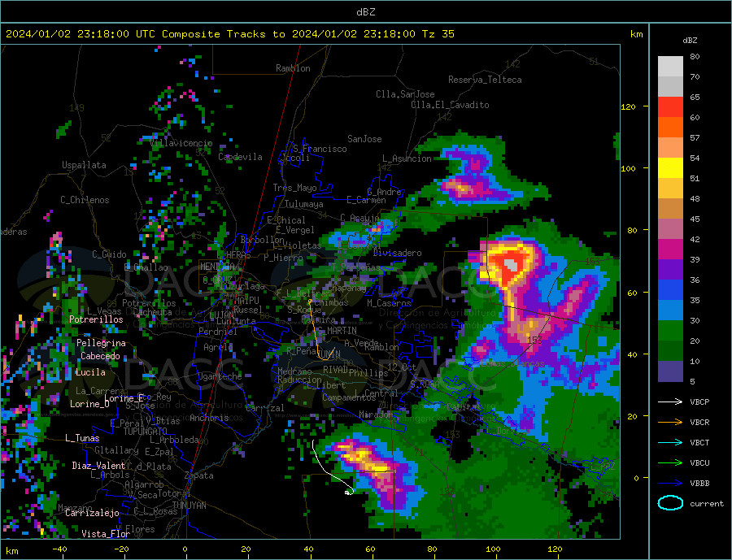Select the orange 57-60 dBZ color band
Image resolution: width=732 pixels, height=560 pixels.
coord(670,128)
